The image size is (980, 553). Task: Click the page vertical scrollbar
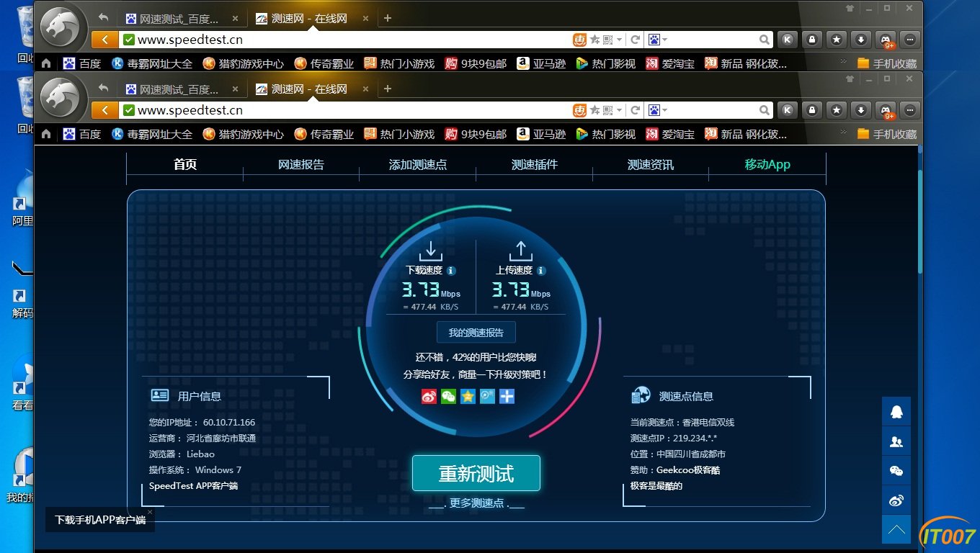919,220
